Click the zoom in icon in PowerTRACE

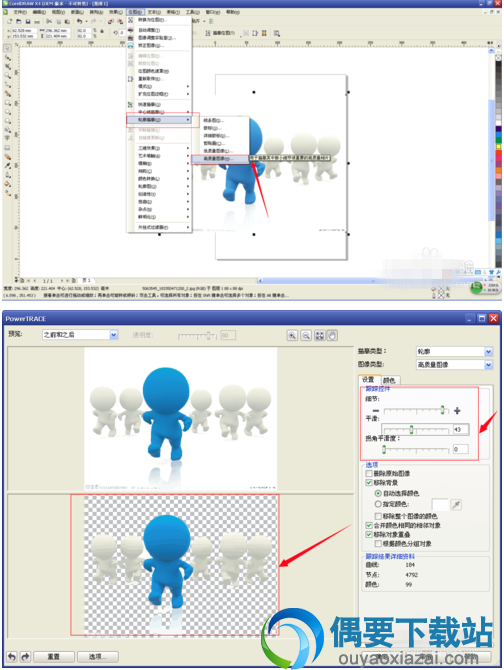[x=292, y=335]
